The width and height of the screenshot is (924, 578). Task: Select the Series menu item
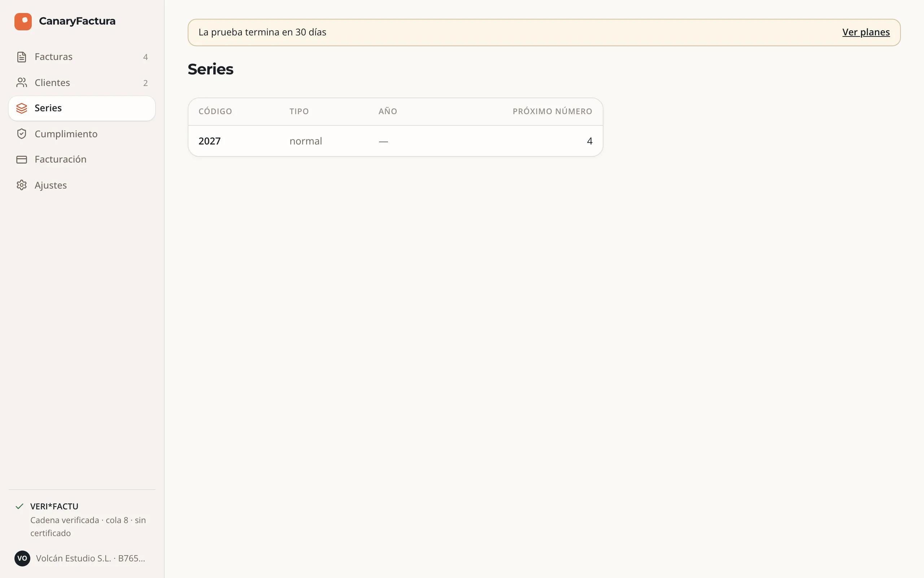click(x=82, y=108)
